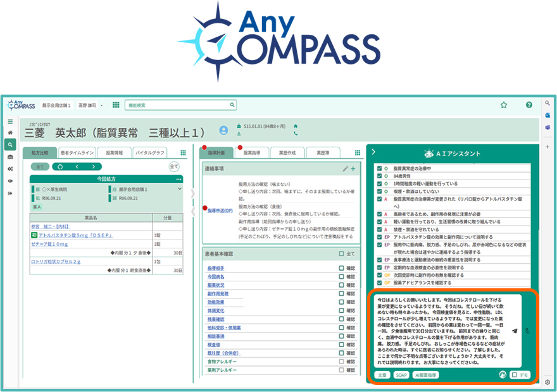Screen dimensions: 557x392
Task: Uncheck 服薬アドヒアランスを確認する checkbox
Action: (379, 283)
